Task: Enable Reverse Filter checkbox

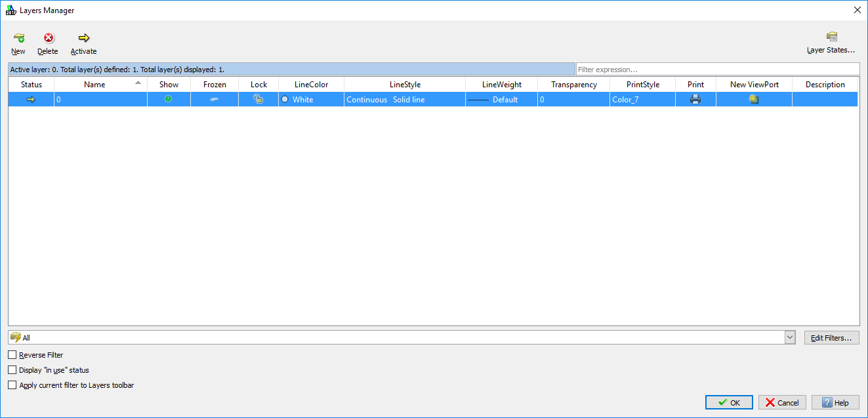Action: [12, 355]
